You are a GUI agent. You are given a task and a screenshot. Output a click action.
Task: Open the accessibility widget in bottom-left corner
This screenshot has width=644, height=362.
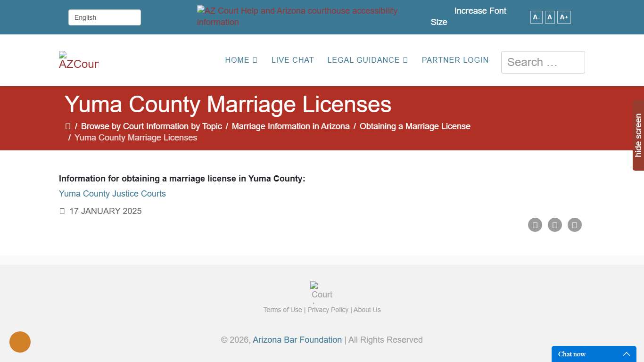(20, 342)
